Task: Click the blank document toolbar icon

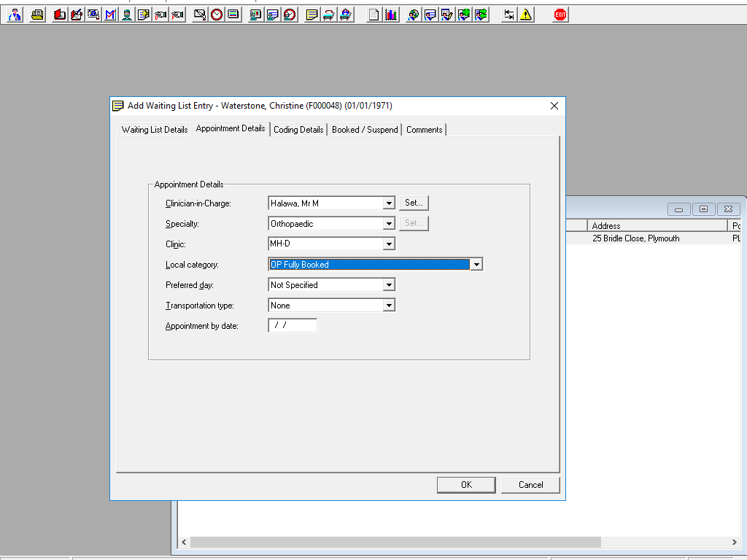Action: 374,15
